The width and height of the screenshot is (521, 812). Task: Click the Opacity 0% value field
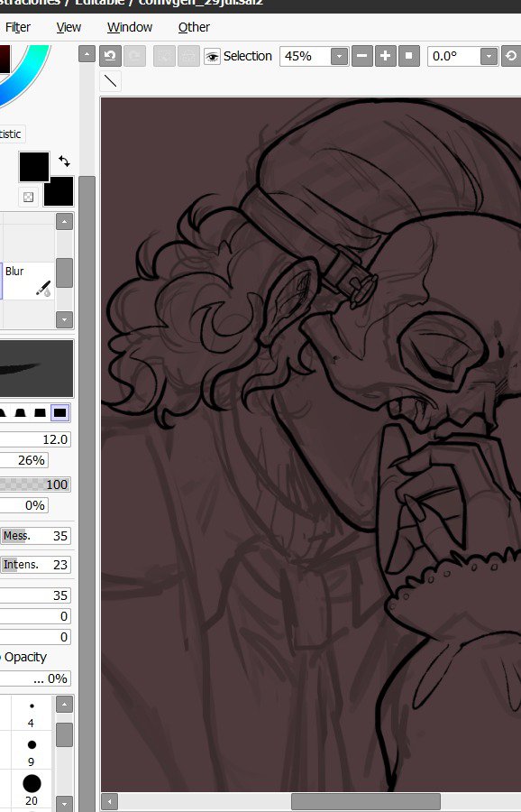tap(35, 678)
